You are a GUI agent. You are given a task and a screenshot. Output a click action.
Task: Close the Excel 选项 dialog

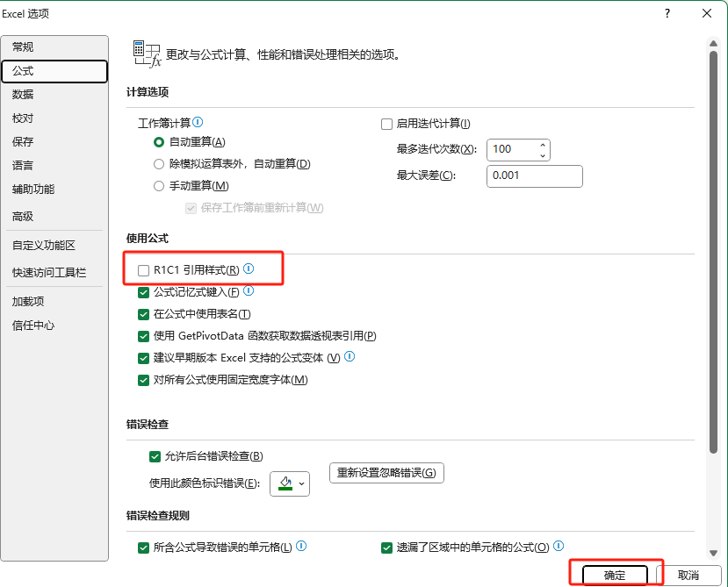coord(707,13)
